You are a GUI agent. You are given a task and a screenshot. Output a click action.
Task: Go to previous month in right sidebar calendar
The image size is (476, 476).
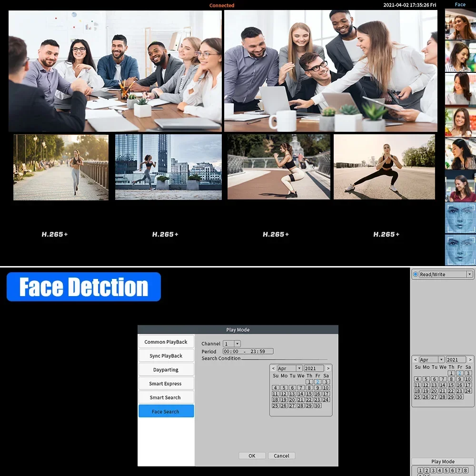point(415,360)
